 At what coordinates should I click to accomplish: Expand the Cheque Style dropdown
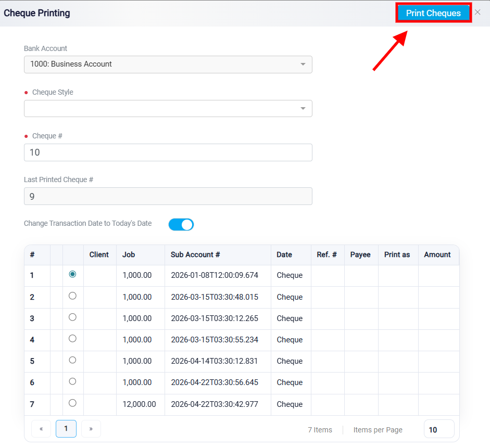point(168,108)
